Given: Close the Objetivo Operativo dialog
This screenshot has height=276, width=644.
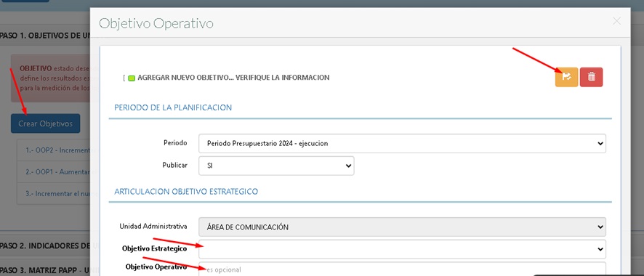Looking at the screenshot, I should (616, 21).
